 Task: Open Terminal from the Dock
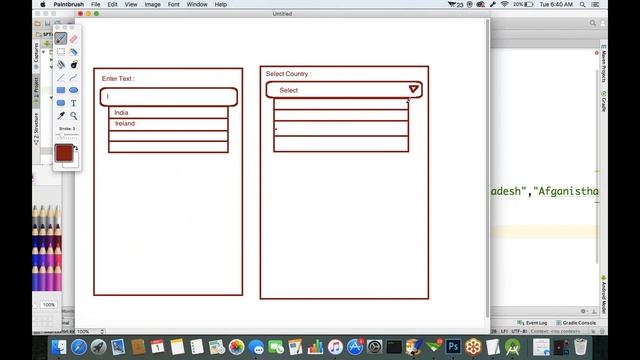[x=394, y=347]
